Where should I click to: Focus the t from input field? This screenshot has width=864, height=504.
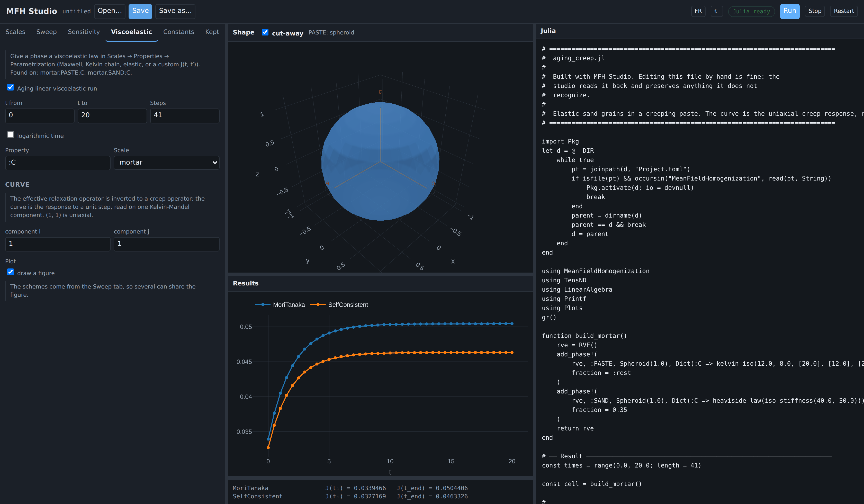coord(40,115)
